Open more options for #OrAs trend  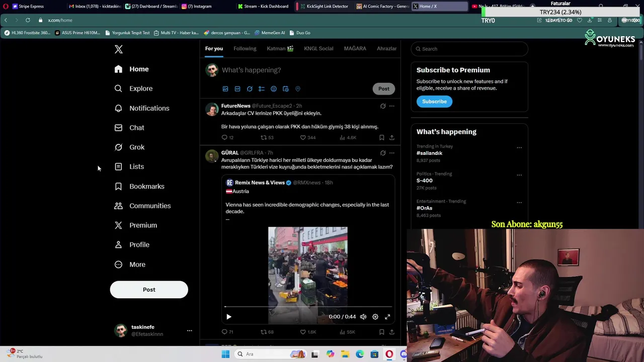pos(519,203)
